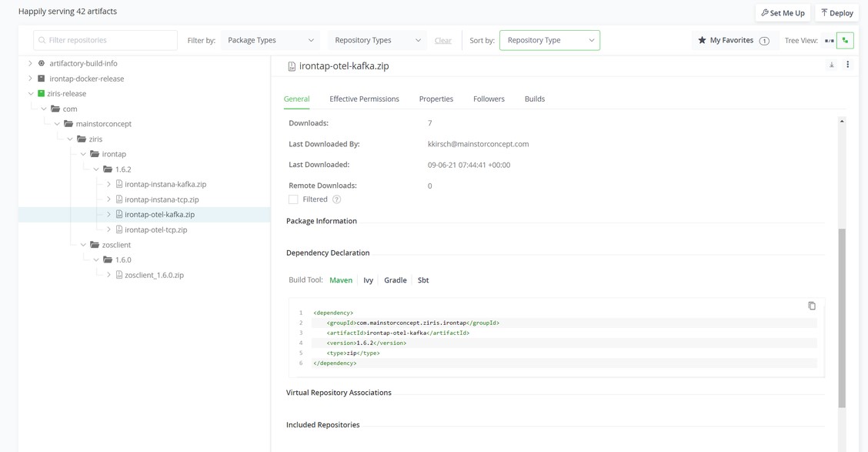
Task: Focus the Filter repositories input field
Action: tap(105, 41)
